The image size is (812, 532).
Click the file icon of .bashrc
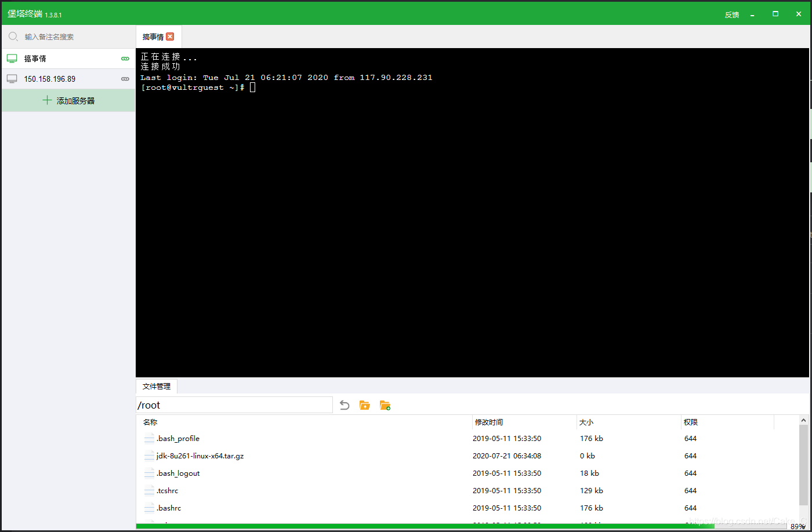coord(150,508)
